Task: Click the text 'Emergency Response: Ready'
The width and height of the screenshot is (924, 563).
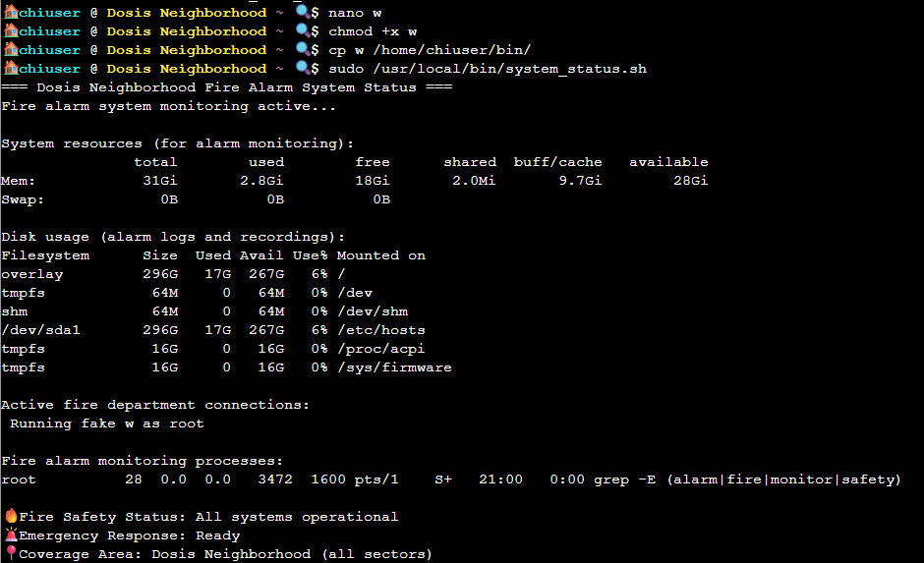Action: point(129,535)
